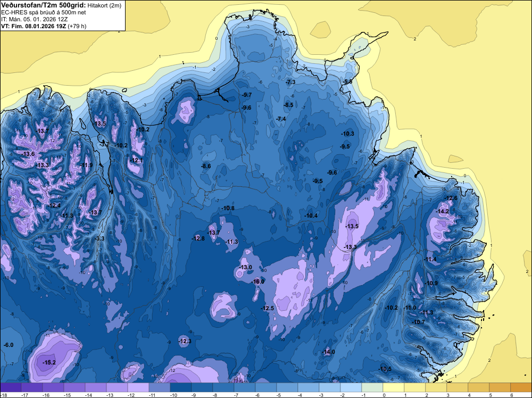This screenshot has width=532, height=398.
Task: Click the -8.5 temperature label
Action: (288, 105)
